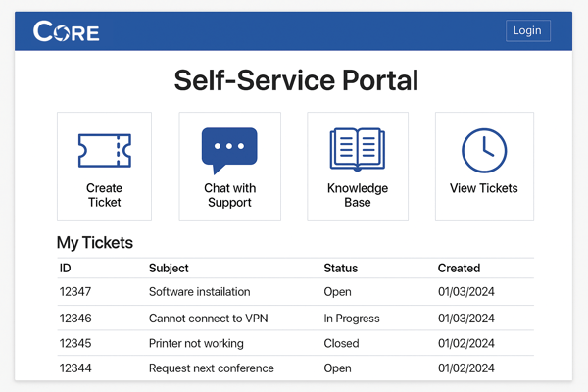Sort by the Status column header
This screenshot has width=588, height=392.
(341, 268)
